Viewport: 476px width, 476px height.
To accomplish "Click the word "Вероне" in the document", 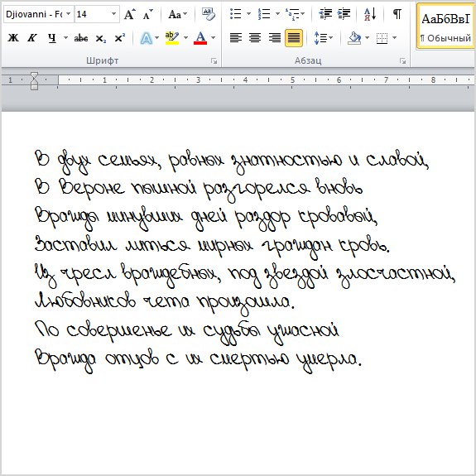I will (x=92, y=189).
